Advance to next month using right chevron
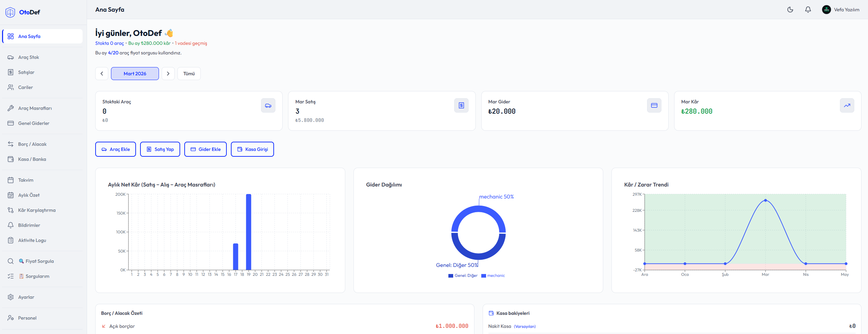This screenshot has width=868, height=334. pos(168,74)
